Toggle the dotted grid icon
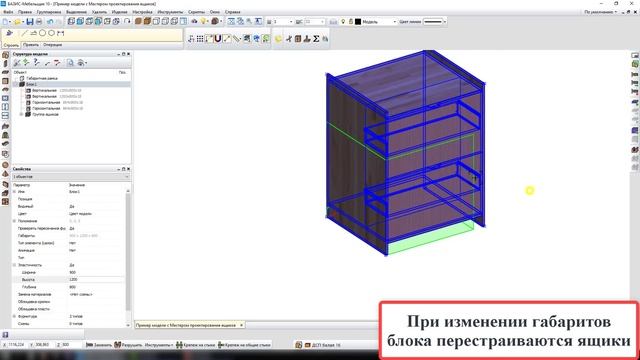This screenshot has height=360, width=640. pos(200,39)
